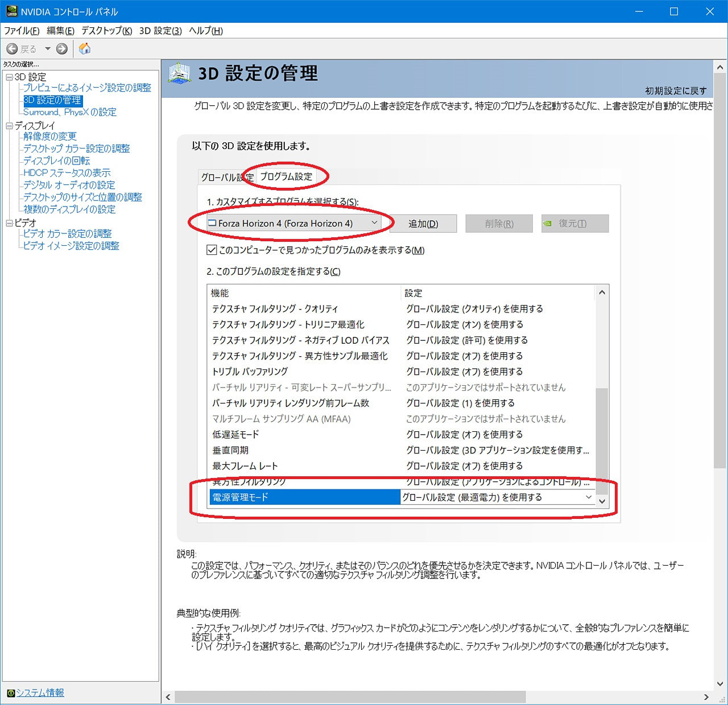Open the ファイル(F) menu

(x=22, y=31)
